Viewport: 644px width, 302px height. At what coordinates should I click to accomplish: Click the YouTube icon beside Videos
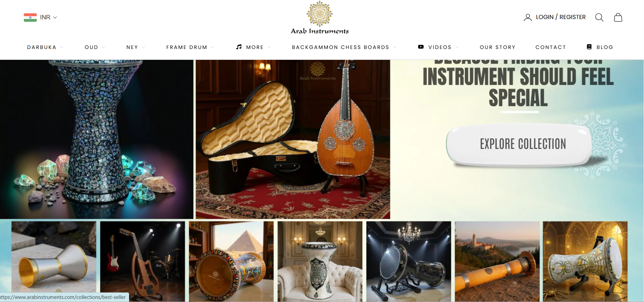[x=421, y=47]
